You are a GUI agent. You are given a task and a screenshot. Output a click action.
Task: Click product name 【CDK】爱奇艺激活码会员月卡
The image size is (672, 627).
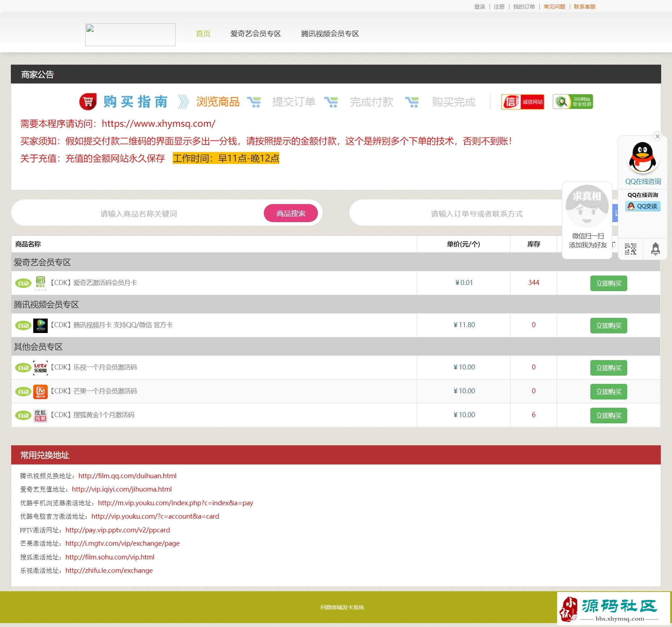pyautogui.click(x=92, y=282)
